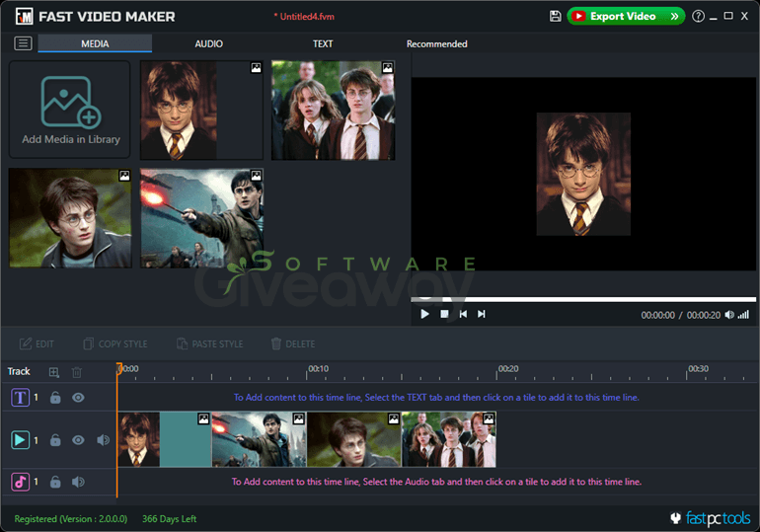
Task: Mute the Audio track speaker icon
Action: 78,482
